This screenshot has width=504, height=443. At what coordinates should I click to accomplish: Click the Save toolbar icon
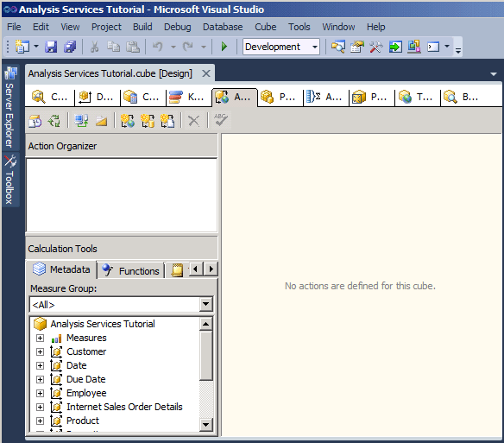coord(51,47)
